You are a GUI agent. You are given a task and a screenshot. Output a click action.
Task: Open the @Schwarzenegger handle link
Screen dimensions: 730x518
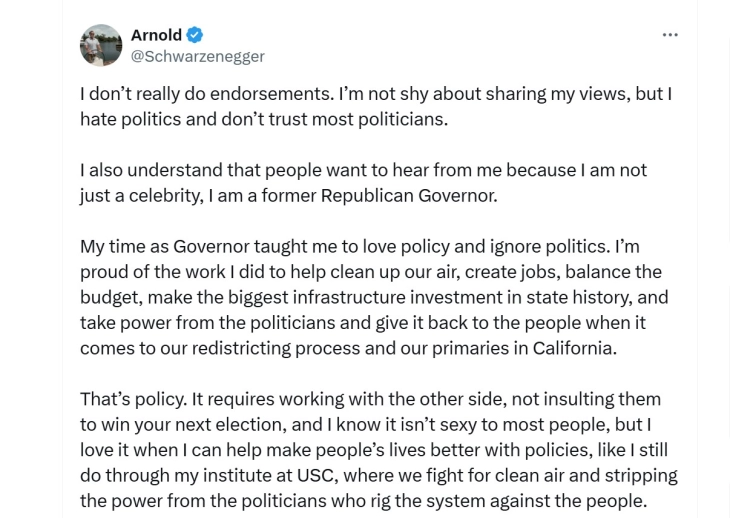[x=197, y=56]
